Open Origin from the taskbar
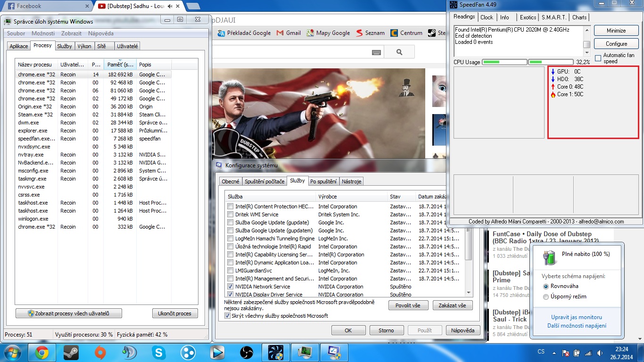644x362 pixels. [100, 352]
